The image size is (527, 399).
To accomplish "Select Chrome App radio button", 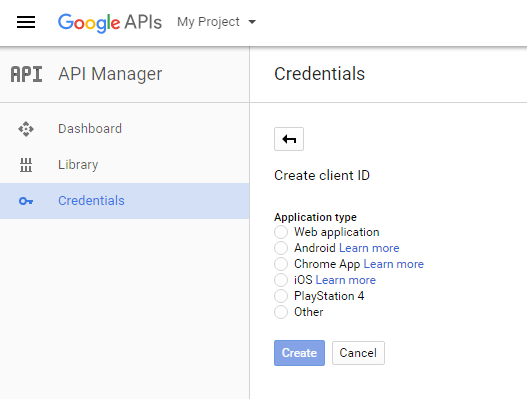I will 281,264.
